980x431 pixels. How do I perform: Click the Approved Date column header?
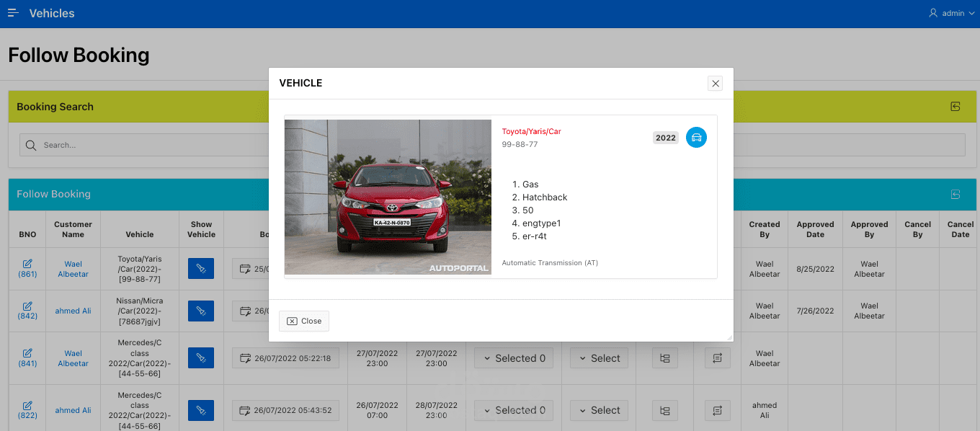click(815, 229)
